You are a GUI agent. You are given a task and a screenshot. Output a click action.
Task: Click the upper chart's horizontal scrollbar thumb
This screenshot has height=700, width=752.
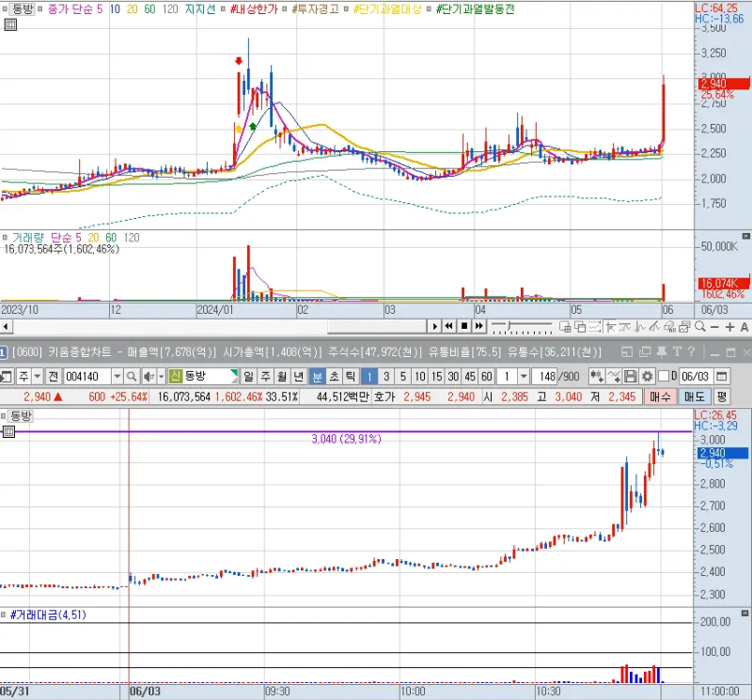click(377, 327)
